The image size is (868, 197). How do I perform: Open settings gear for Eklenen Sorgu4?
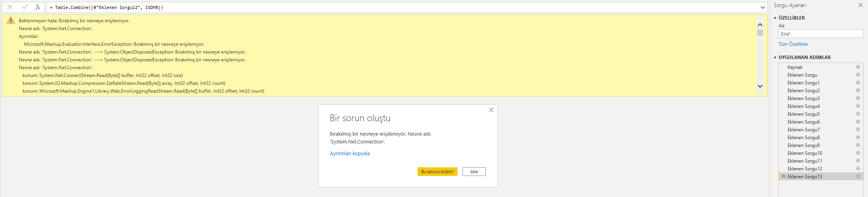click(858, 106)
